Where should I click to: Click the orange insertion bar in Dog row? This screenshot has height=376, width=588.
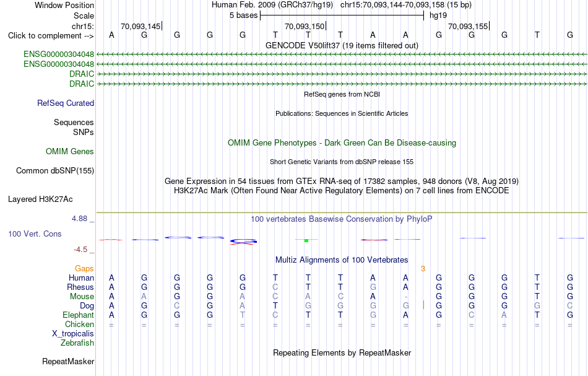(x=423, y=305)
